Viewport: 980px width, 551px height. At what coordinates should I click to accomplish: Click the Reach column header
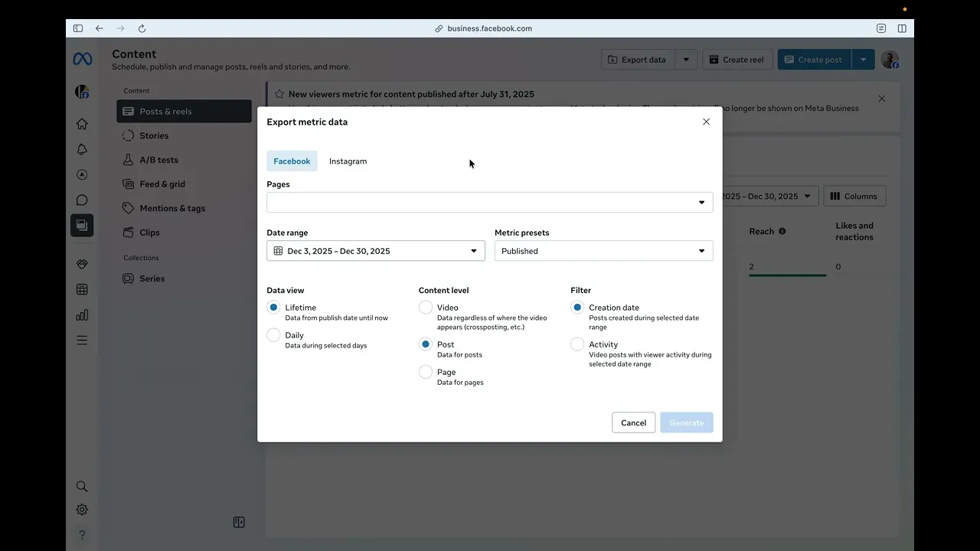tap(761, 231)
